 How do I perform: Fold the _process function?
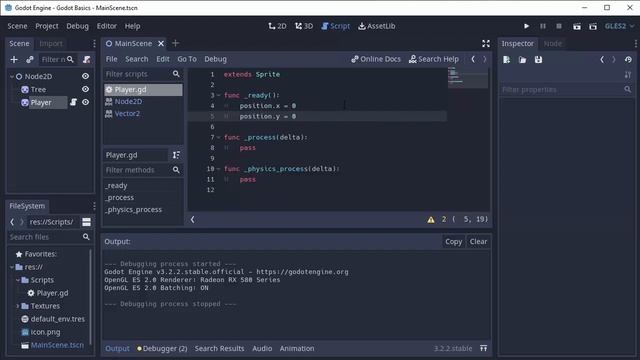[x=218, y=138]
